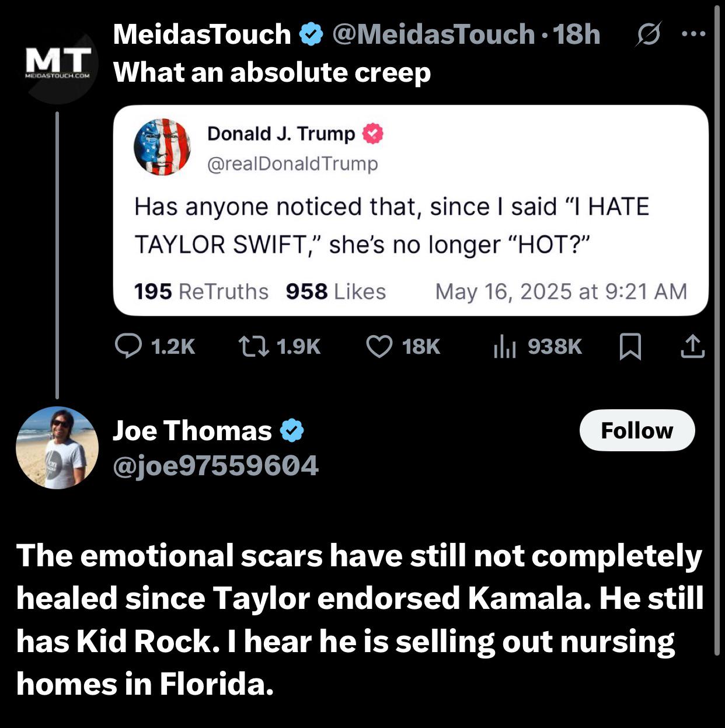725x728 pixels.
Task: Open Joe Thomas profile picture
Action: tap(57, 448)
